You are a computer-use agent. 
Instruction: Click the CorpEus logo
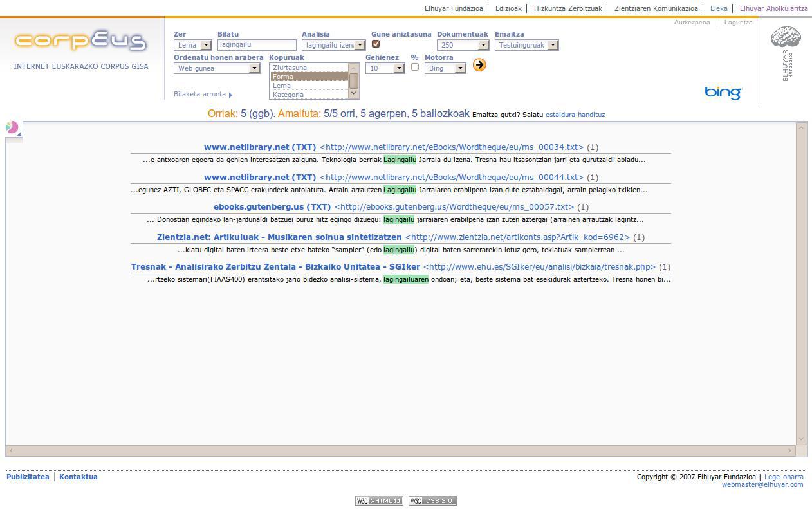tap(81, 41)
